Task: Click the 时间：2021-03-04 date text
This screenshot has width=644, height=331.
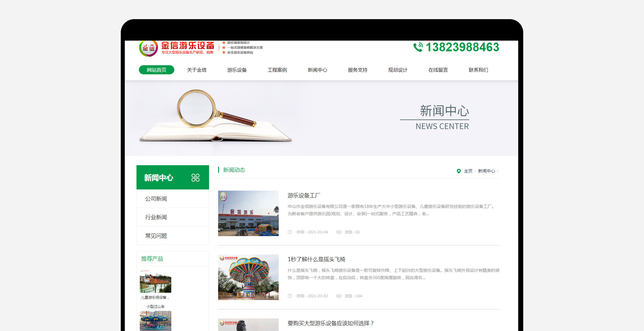Action: (x=312, y=232)
